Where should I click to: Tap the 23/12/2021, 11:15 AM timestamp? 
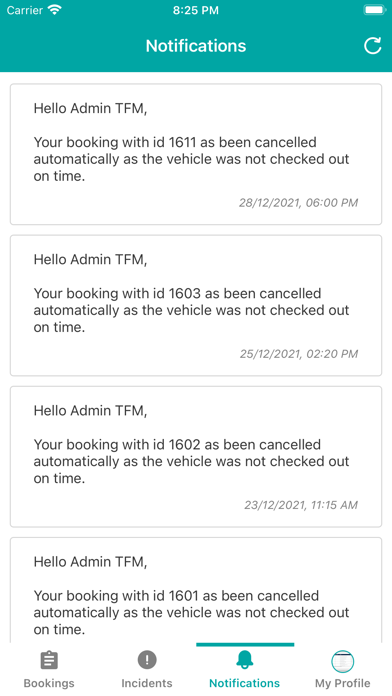coord(301,505)
